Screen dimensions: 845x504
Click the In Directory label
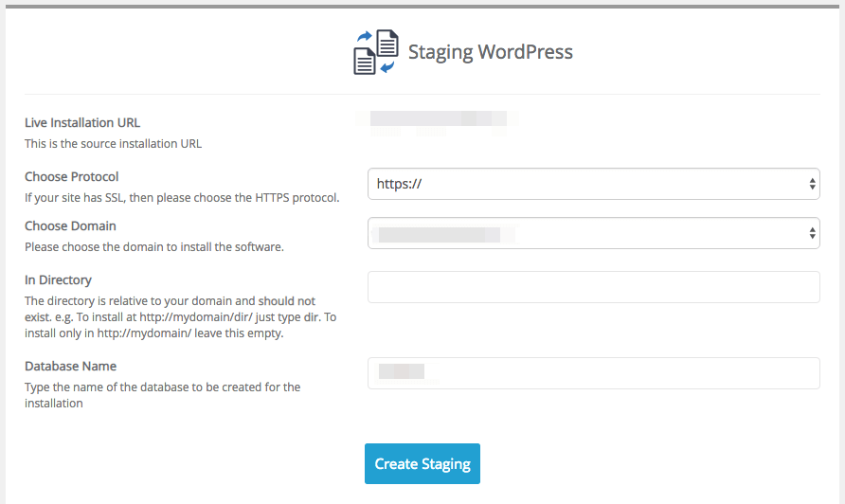58,280
